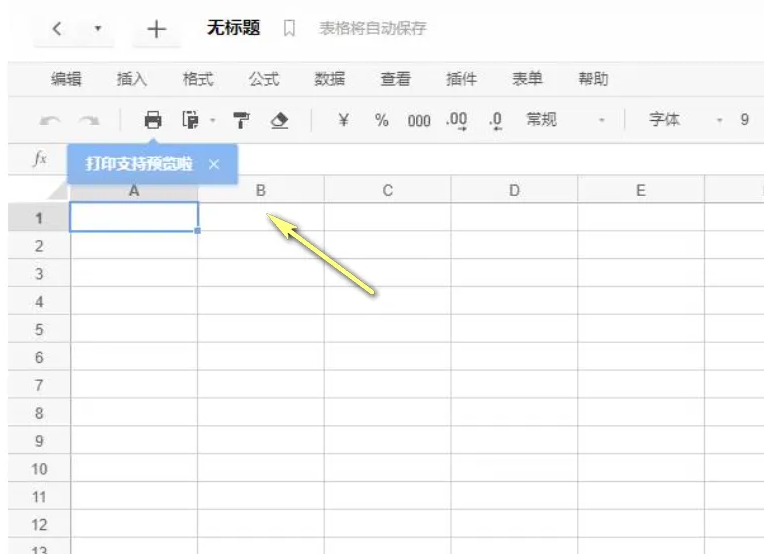Open the 字体 font dropdown

(x=688, y=120)
